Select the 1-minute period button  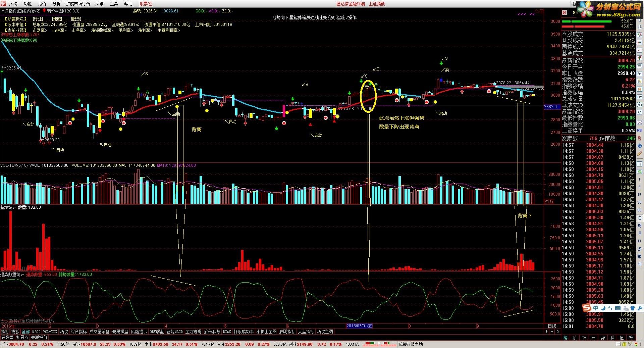640,179
